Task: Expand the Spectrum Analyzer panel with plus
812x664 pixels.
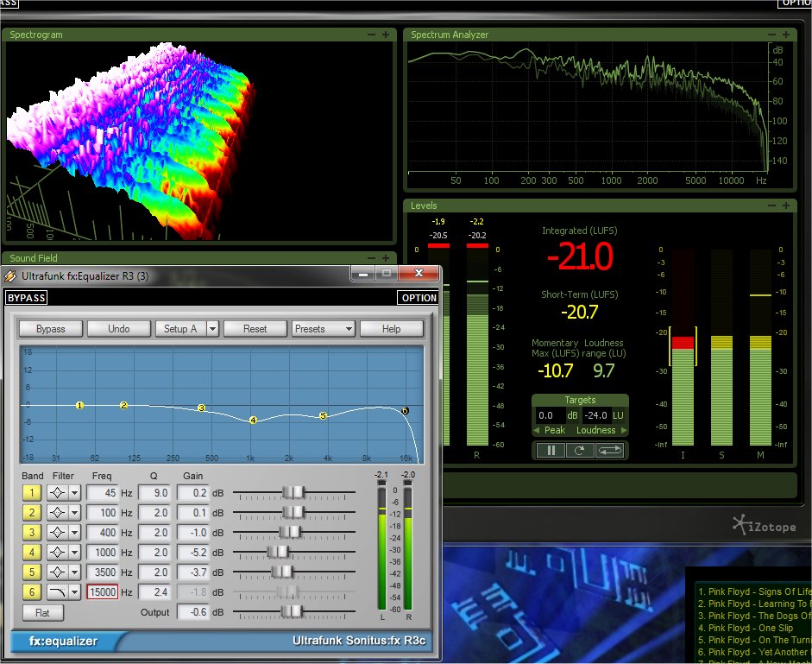Action: pyautogui.click(x=786, y=35)
